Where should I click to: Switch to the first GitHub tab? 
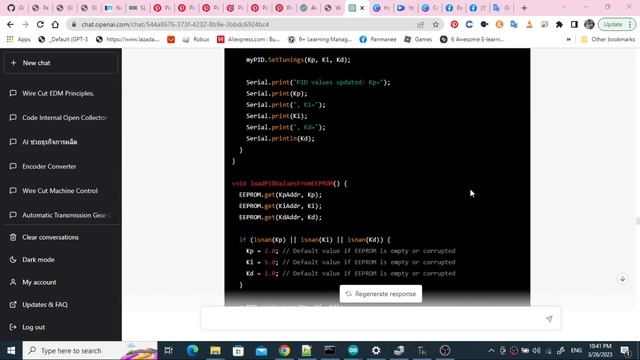[x=16, y=8]
